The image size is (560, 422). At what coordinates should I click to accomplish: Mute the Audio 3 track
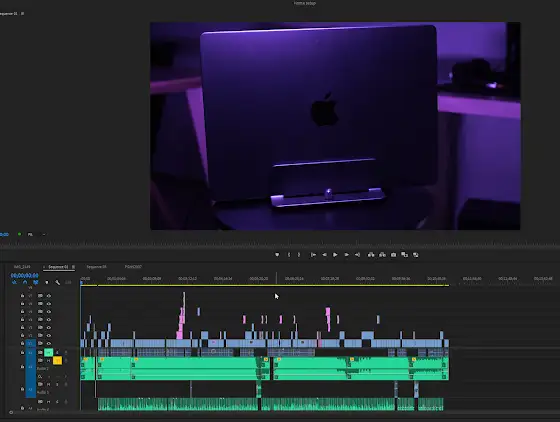pyautogui.click(x=49, y=384)
